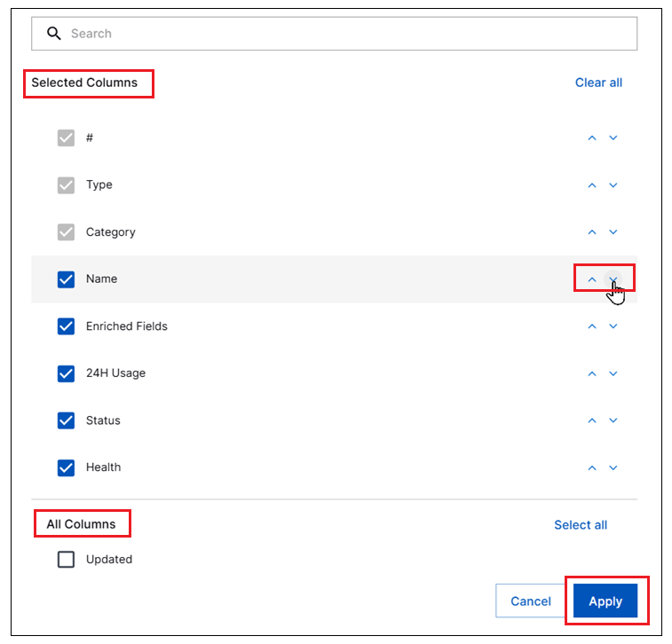Click the search magnifier icon

[x=53, y=34]
